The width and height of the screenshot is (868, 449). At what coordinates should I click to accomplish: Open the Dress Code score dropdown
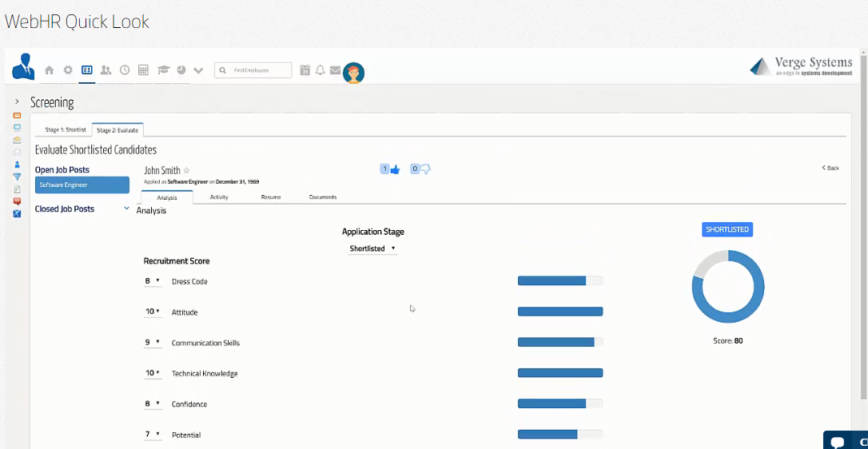coord(152,281)
